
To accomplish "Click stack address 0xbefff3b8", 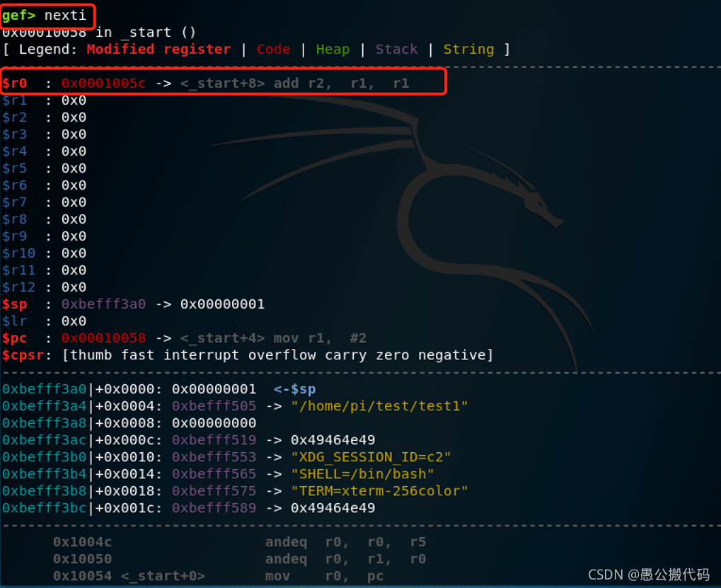I will click(x=44, y=492).
